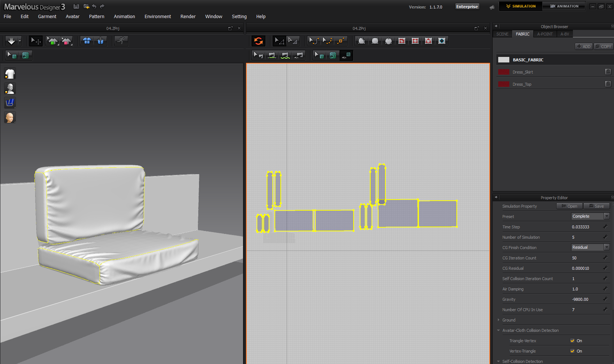Viewport: 614px width, 364px height.
Task: Uncheck the Triangle-Vertex On checkbox
Action: (x=573, y=341)
